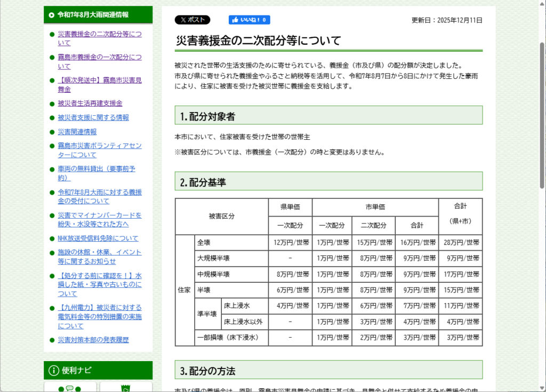Select 被災者支援に関する情報 in the sidebar
Screen dimensions: 546x392
point(93,117)
